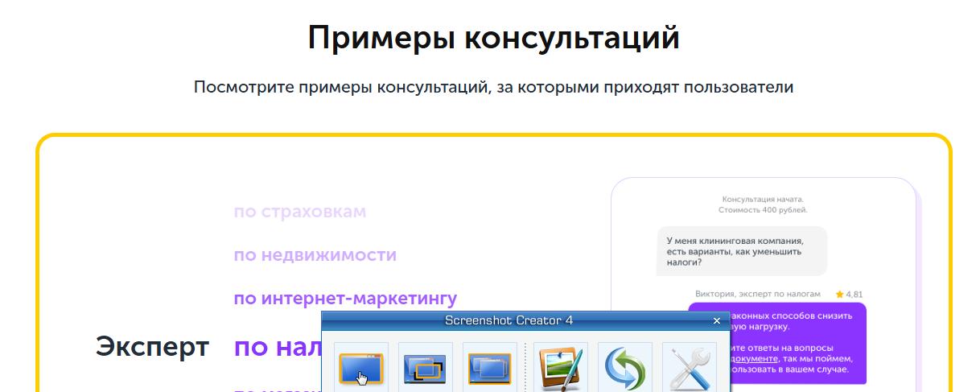Select "по недвижимости" expert option

coord(315,255)
